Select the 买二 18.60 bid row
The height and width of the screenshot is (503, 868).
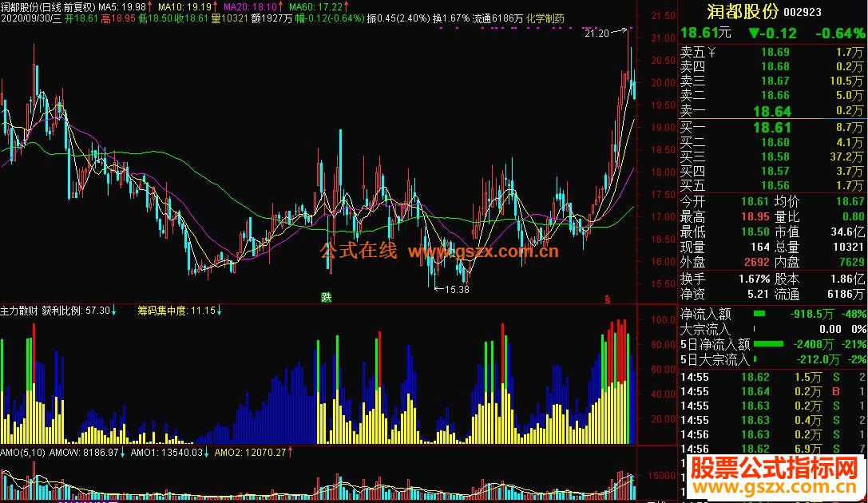pyautogui.click(x=771, y=142)
